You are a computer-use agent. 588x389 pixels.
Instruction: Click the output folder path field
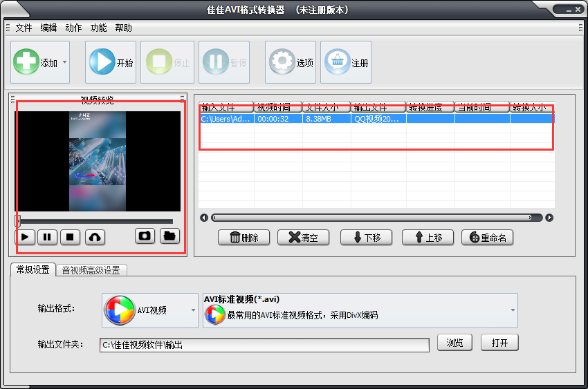264,344
